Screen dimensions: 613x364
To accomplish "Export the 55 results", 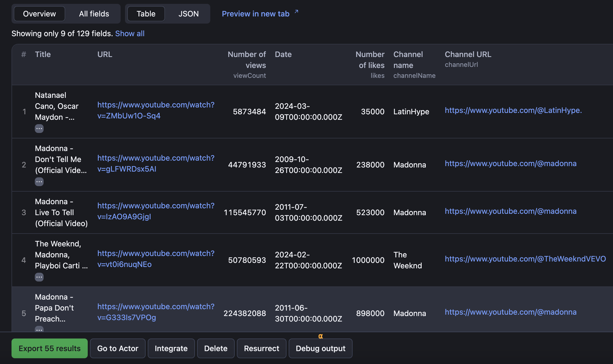I will (x=49, y=348).
